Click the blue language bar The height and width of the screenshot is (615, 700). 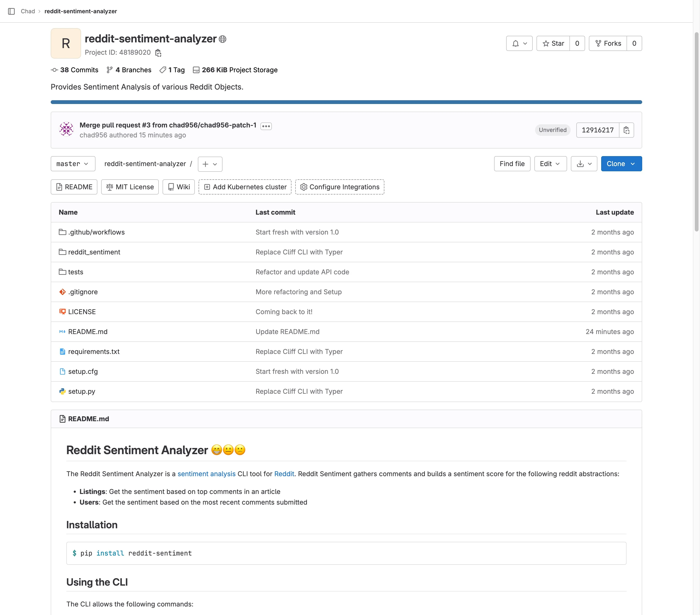346,102
